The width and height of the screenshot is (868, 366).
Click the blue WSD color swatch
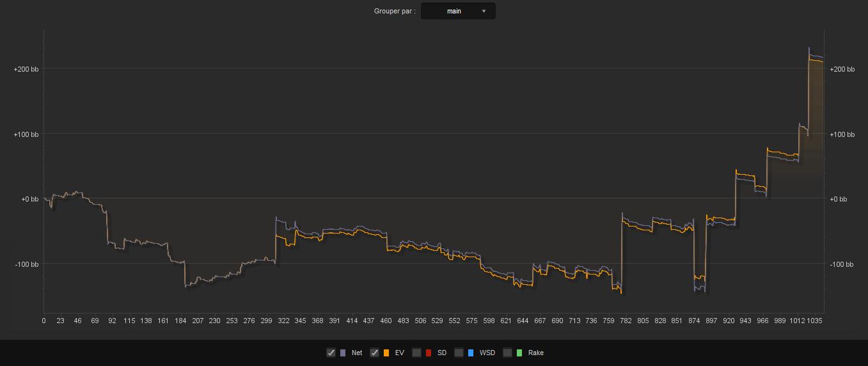pos(471,353)
